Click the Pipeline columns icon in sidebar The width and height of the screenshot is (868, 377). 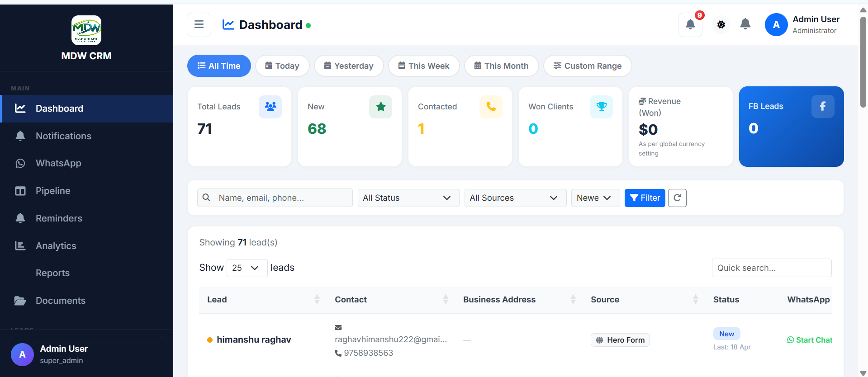click(20, 191)
